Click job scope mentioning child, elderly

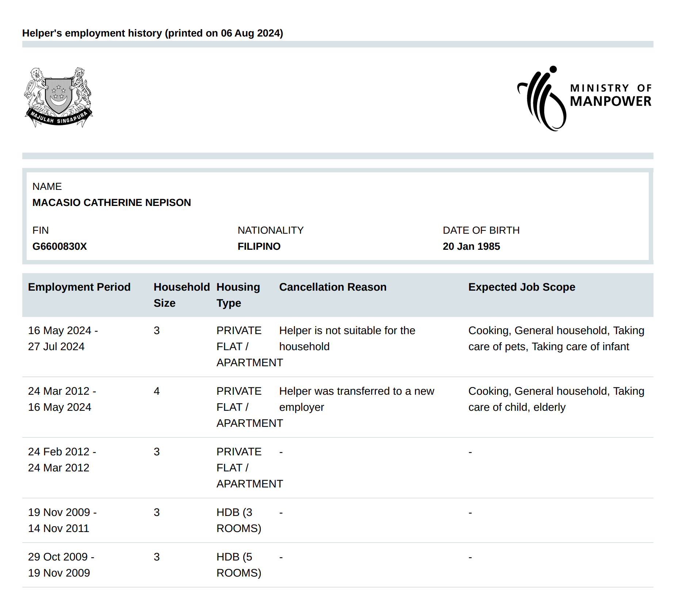(x=556, y=399)
